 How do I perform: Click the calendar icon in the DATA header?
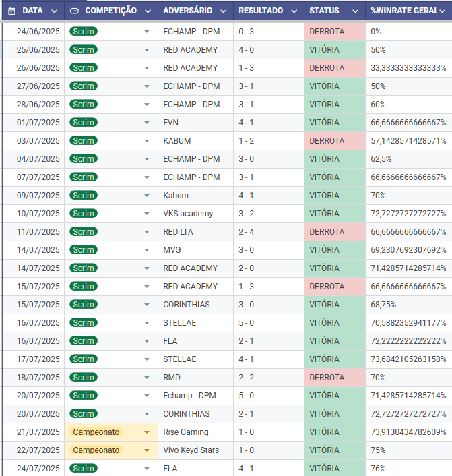click(11, 11)
